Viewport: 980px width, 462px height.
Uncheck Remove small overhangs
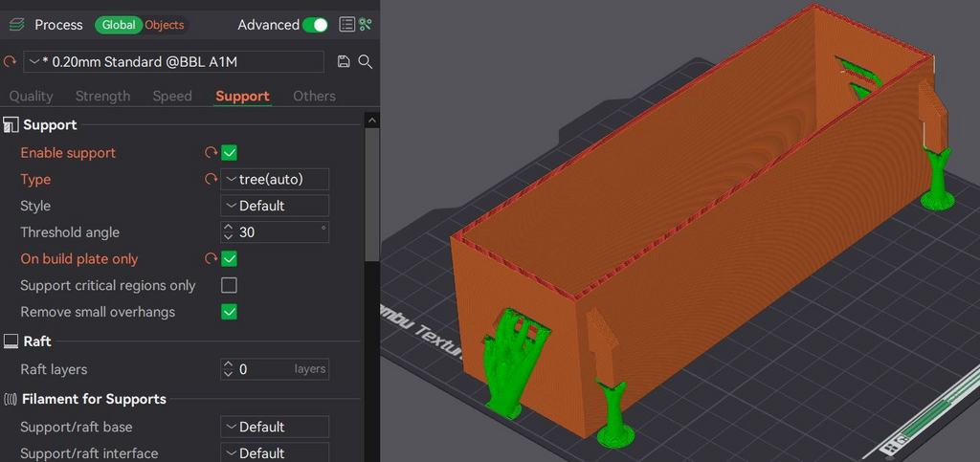tap(230, 312)
